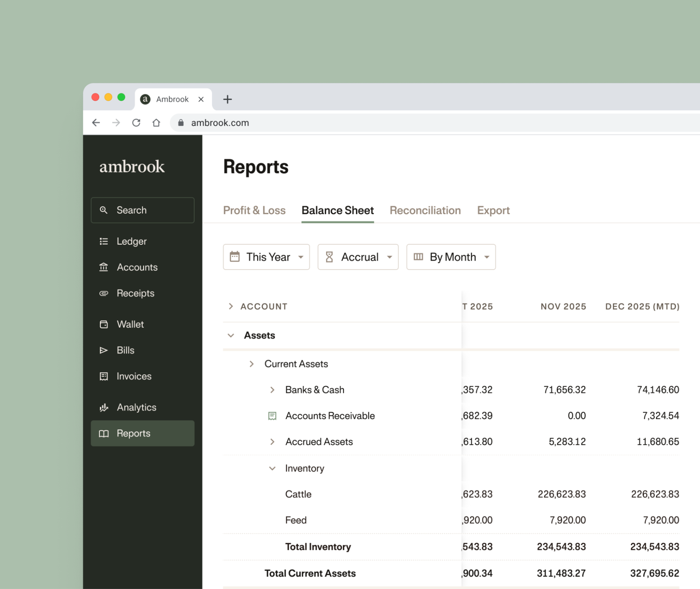
Task: Open the Wallet section
Action: coord(130,324)
